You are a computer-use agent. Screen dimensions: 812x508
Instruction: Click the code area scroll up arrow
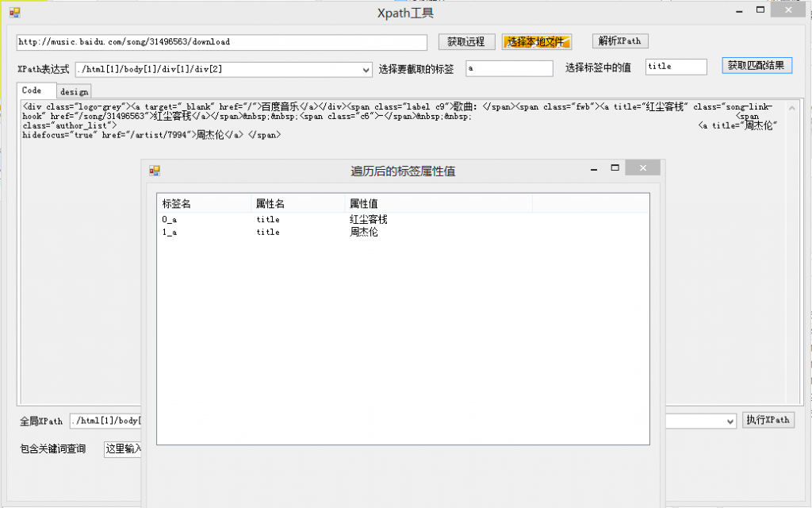[792, 108]
